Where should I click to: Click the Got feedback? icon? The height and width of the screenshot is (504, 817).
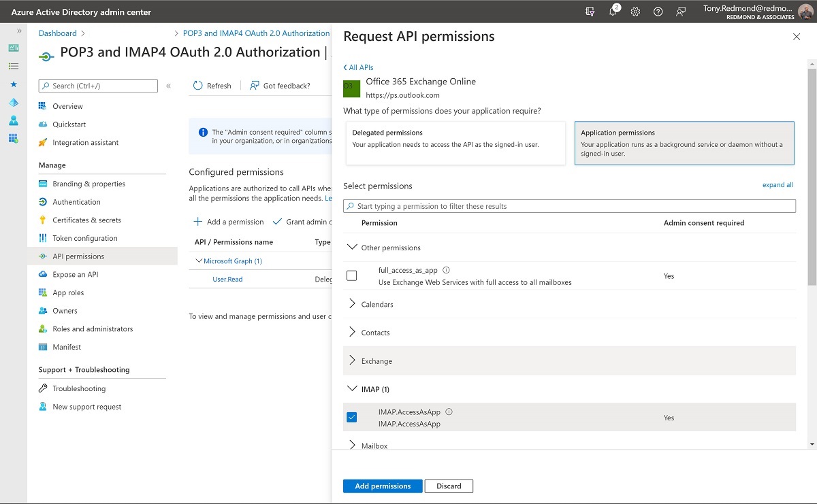(x=255, y=86)
